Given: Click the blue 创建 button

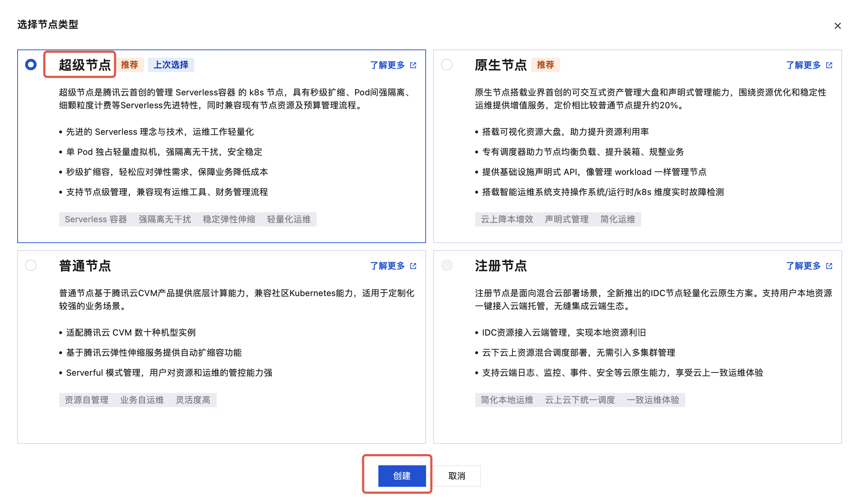Looking at the screenshot, I should pos(402,476).
